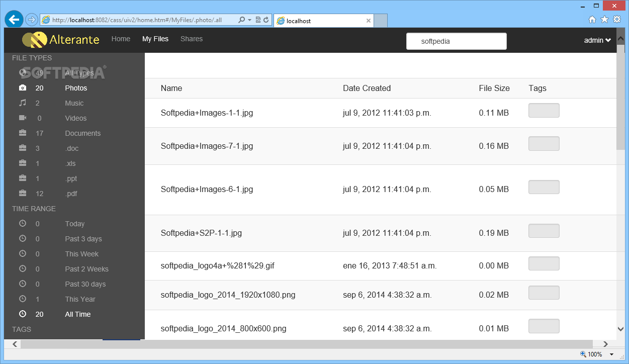629x364 pixels.
Task: Open file Softpedia+Images-6-1.jpg
Action: click(x=207, y=190)
